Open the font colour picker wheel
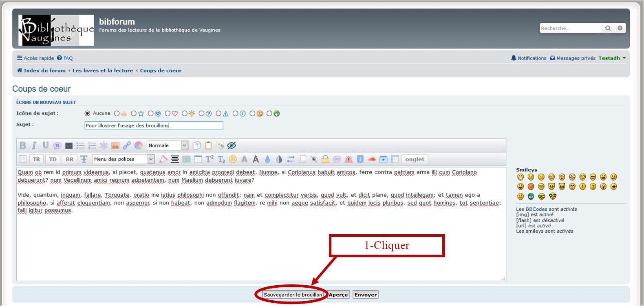Image resolution: width=644 pixels, height=306 pixels. point(139,145)
